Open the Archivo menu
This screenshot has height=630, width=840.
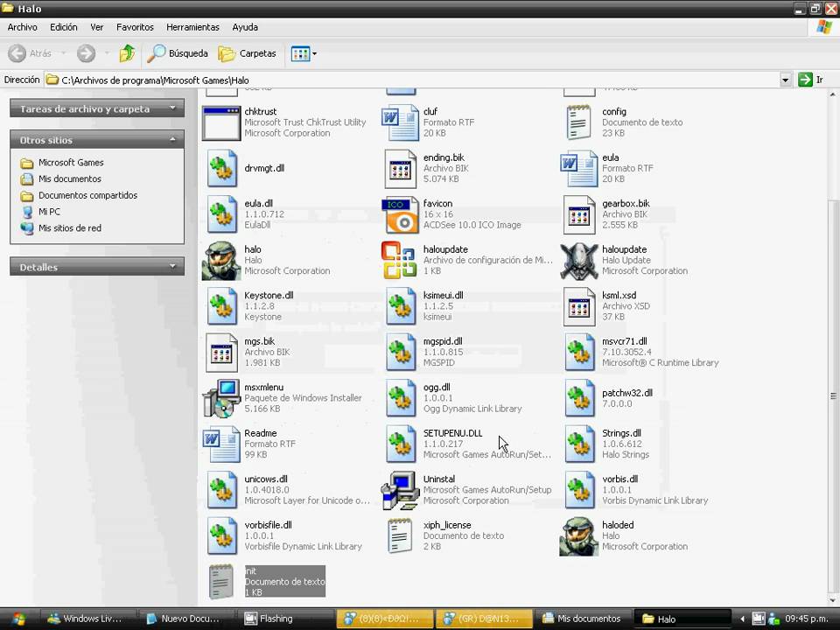pos(23,27)
